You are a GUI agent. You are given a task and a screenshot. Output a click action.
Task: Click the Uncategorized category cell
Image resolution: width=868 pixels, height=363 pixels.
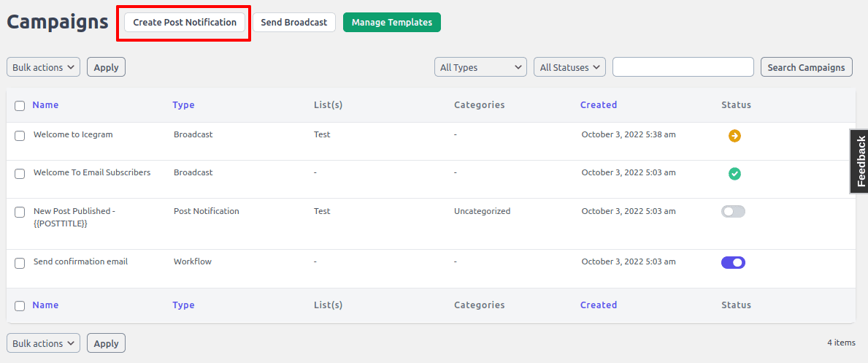click(x=482, y=210)
